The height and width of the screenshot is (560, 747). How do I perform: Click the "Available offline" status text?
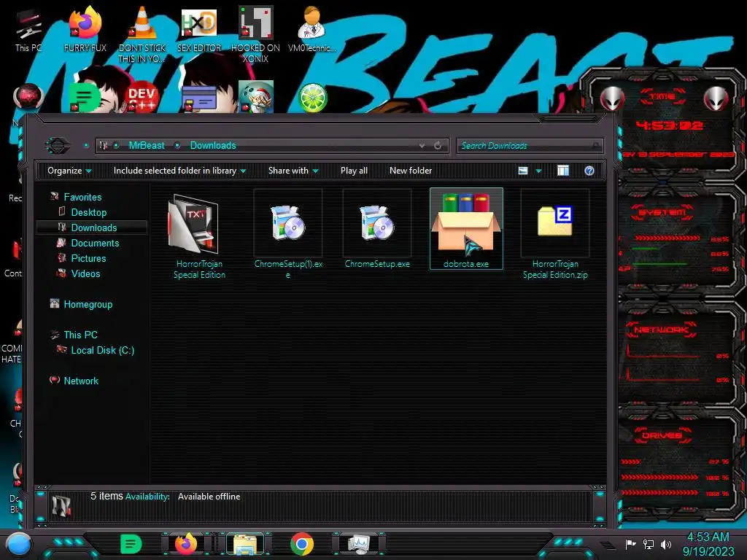(209, 497)
